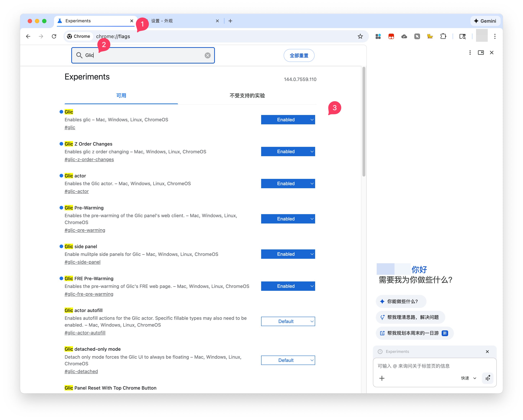Open the profile avatar button
523x420 pixels.
point(482,36)
